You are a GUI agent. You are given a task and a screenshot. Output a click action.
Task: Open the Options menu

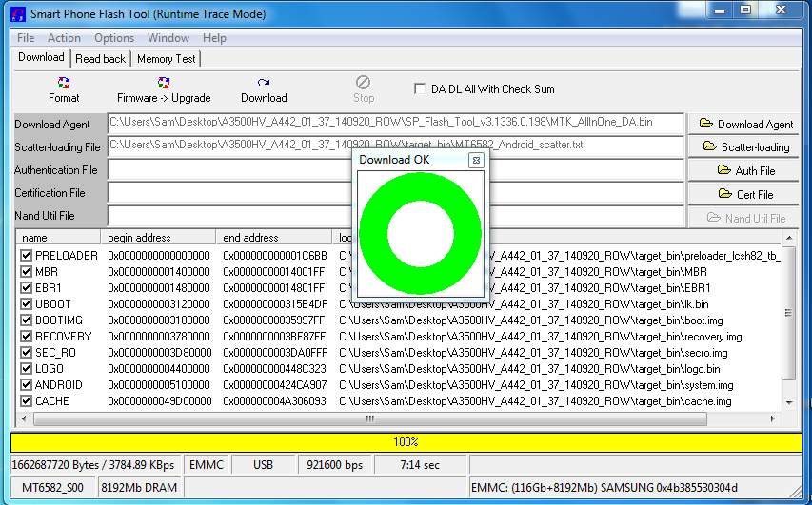113,38
